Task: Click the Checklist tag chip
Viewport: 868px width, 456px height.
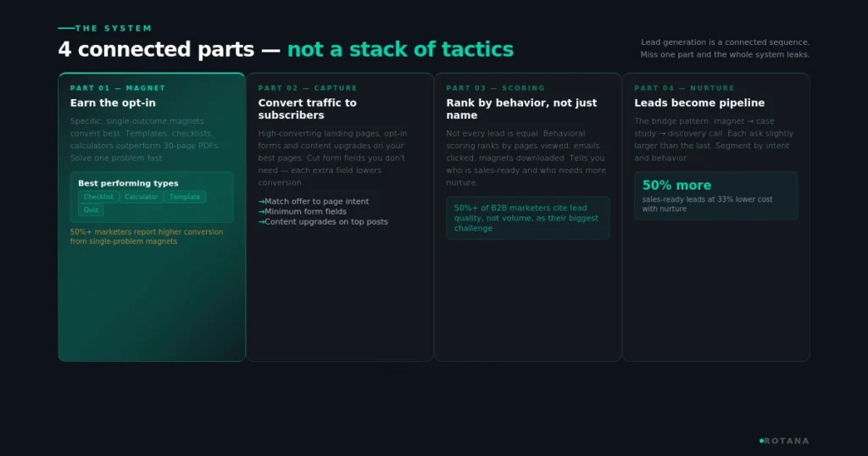Action: [98, 197]
